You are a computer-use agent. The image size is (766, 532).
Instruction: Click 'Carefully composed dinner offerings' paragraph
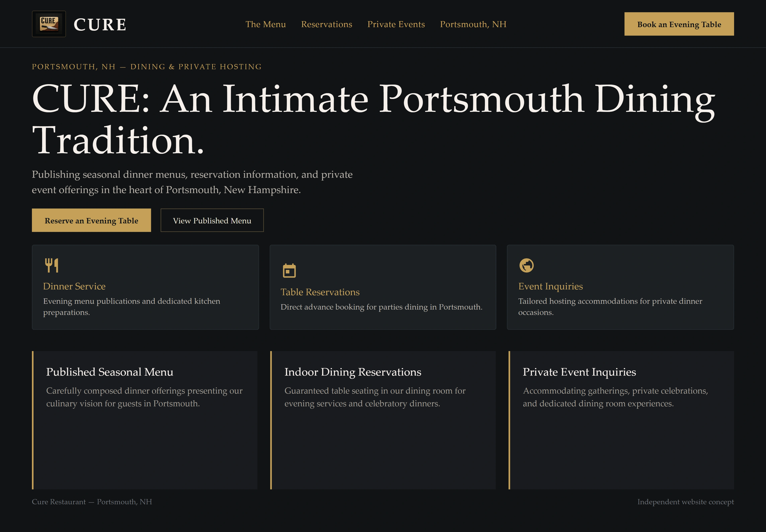click(x=144, y=397)
